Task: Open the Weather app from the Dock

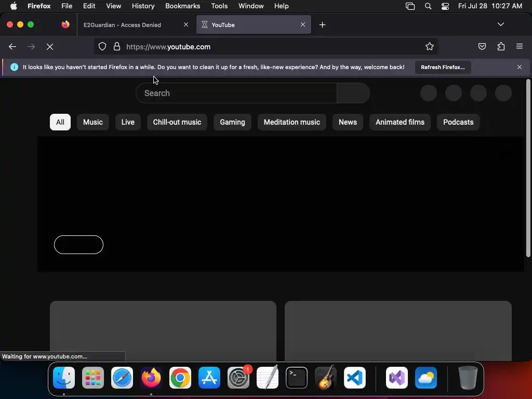Action: (426, 378)
